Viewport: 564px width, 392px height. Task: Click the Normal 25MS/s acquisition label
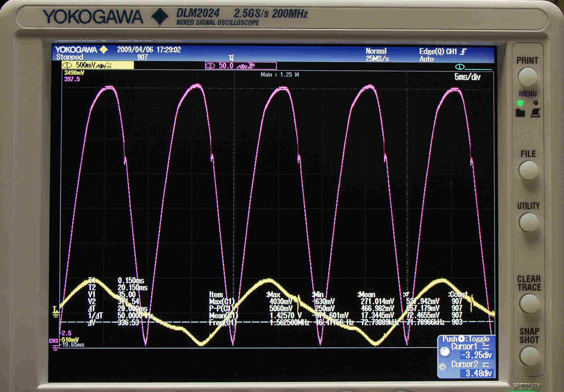(377, 55)
